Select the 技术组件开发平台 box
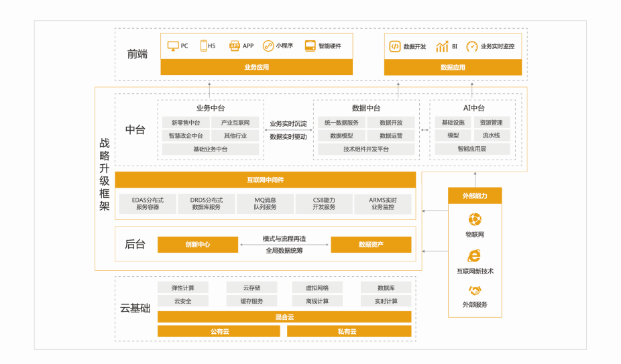This screenshot has width=621, height=364. click(x=366, y=149)
